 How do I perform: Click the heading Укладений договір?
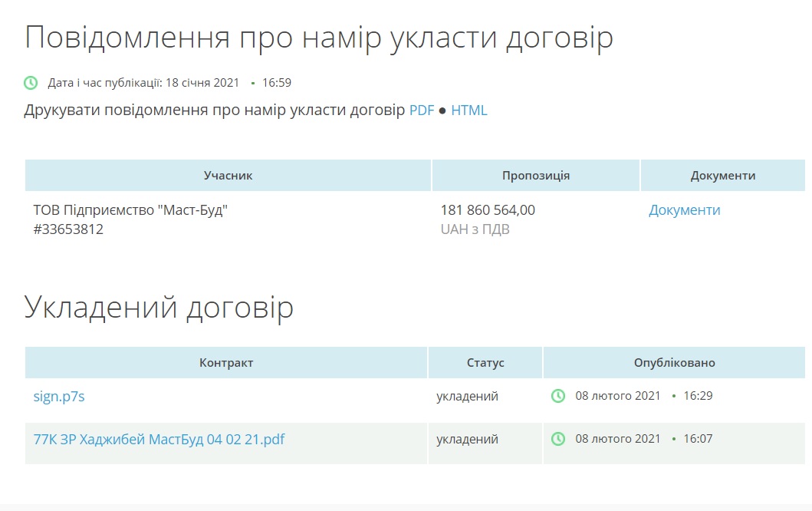coord(159,308)
